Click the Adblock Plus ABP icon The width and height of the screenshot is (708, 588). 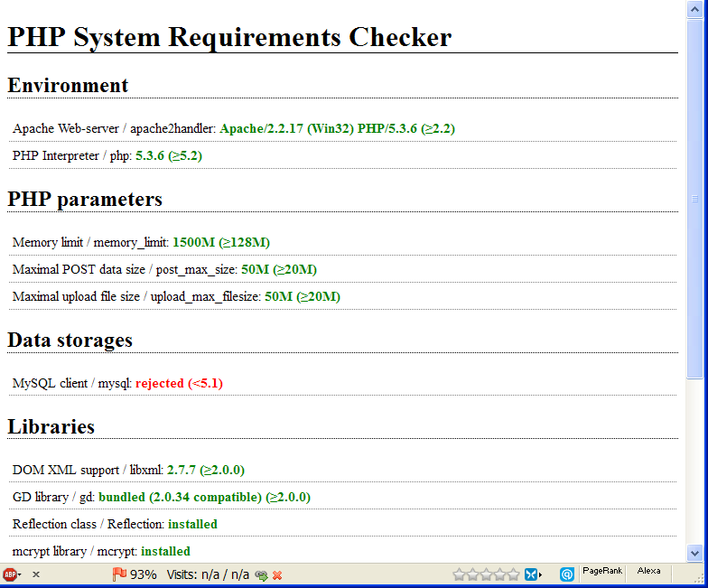tap(9, 574)
